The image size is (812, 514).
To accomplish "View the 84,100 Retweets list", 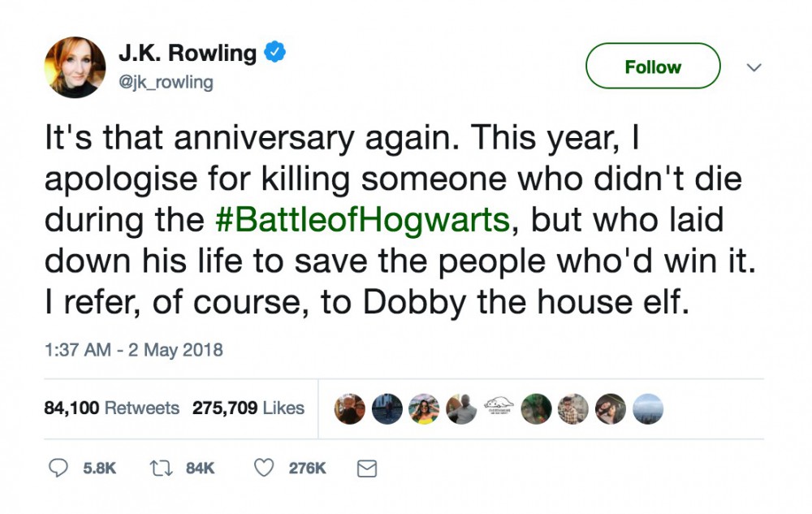I will pos(111,408).
